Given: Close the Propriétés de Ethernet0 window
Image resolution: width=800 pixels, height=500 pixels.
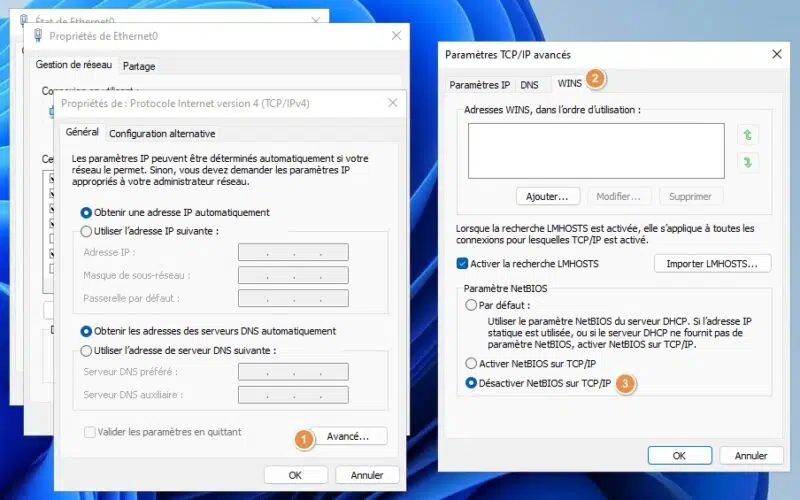Looking at the screenshot, I should pos(396,36).
